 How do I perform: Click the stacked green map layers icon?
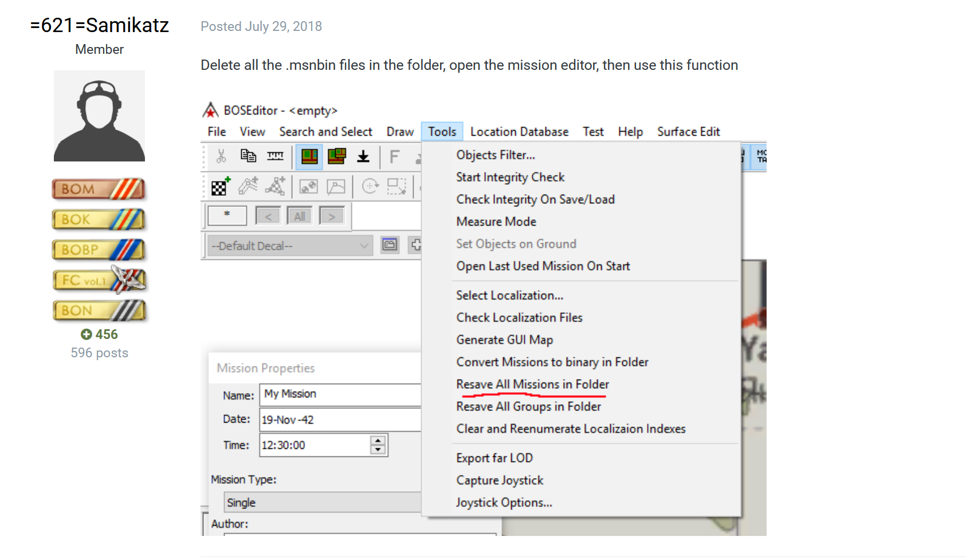point(337,156)
